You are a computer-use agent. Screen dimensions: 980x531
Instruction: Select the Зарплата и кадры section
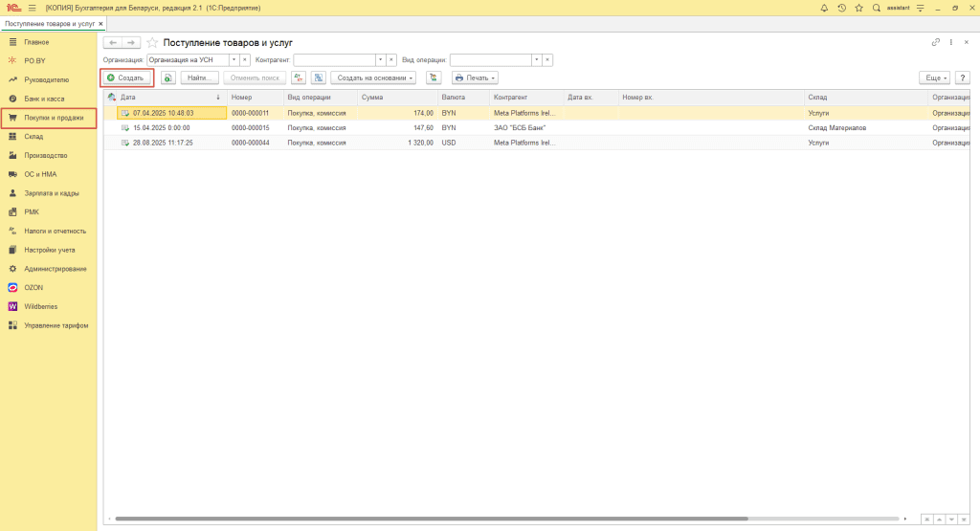pos(52,192)
